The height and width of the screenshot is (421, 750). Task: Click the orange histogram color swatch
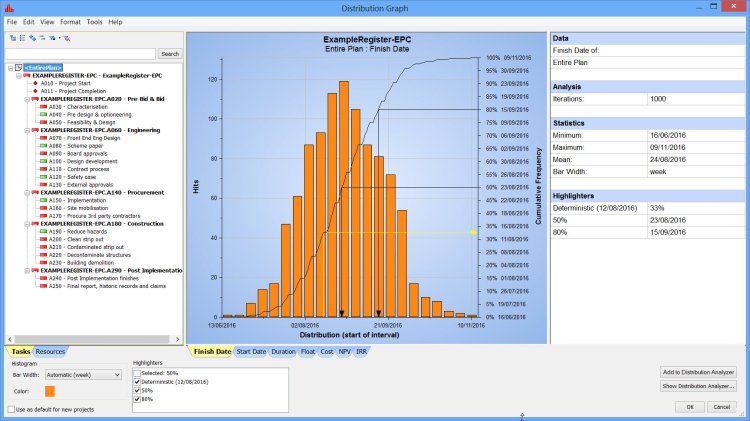click(x=50, y=390)
